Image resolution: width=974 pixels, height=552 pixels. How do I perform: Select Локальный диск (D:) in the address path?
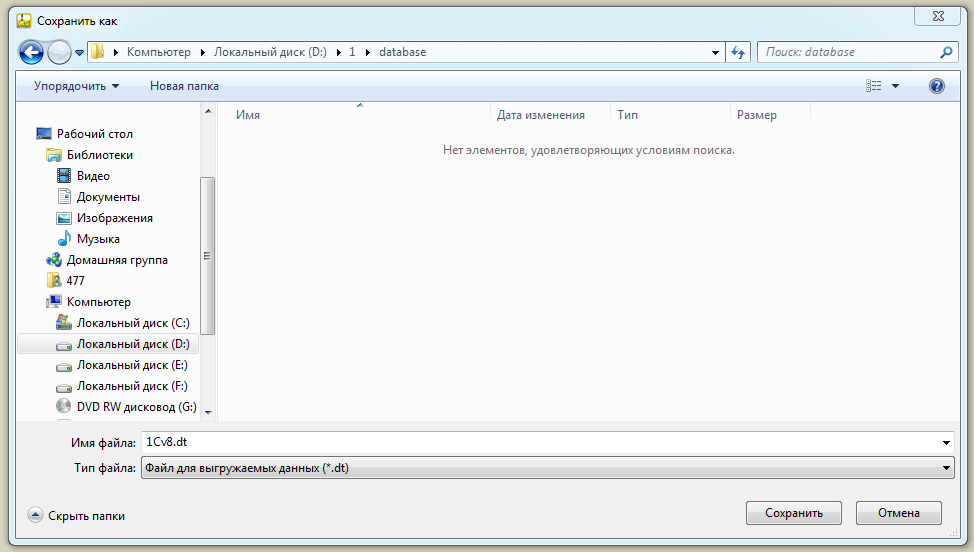pyautogui.click(x=270, y=52)
